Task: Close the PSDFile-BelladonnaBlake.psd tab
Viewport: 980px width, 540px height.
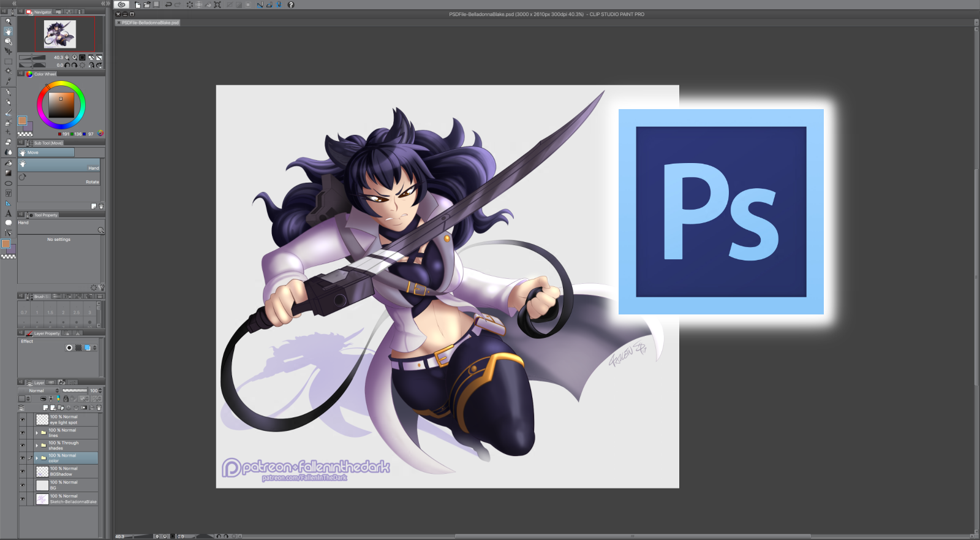Action: pos(119,23)
